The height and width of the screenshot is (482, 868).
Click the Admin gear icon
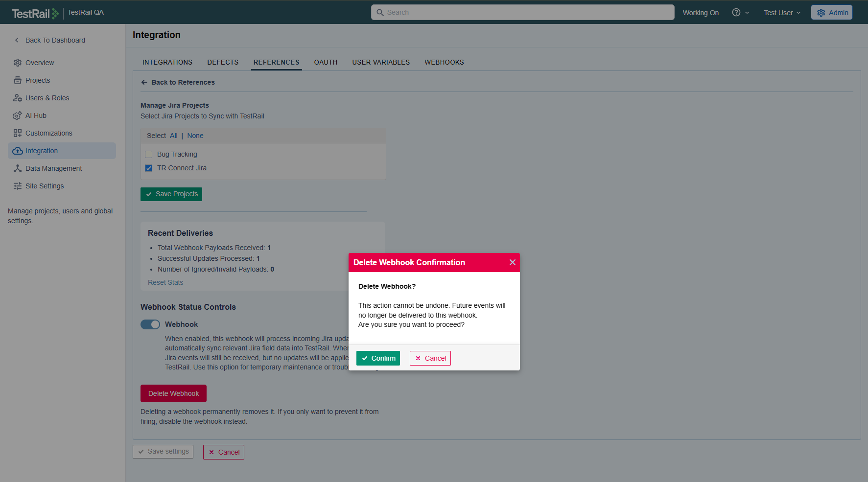pyautogui.click(x=821, y=13)
